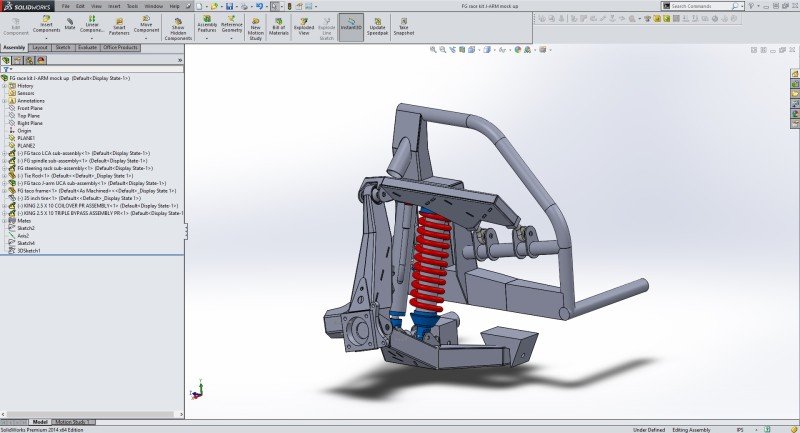Screen dimensions: 800x433
Task: Select the Mate tool
Action: tap(69, 24)
